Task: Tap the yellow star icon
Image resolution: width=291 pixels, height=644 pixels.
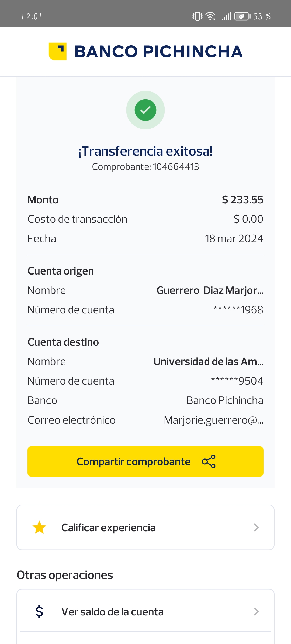Action: (39, 527)
